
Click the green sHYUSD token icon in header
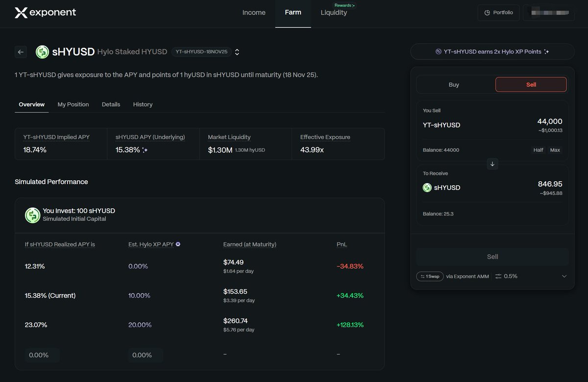pos(43,52)
